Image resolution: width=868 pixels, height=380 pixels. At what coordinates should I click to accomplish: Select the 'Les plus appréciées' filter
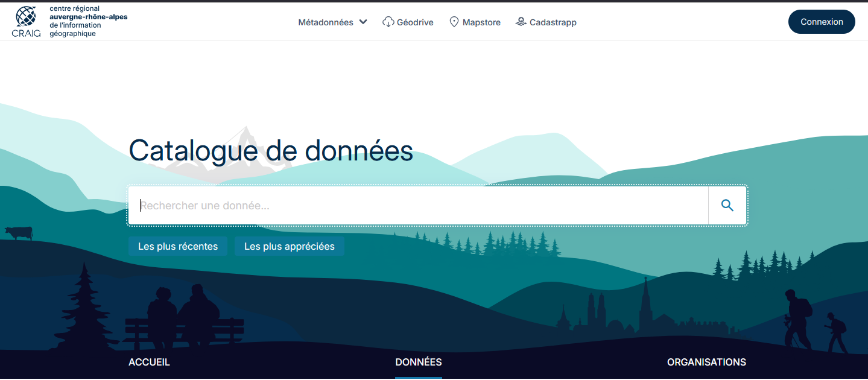[289, 246]
